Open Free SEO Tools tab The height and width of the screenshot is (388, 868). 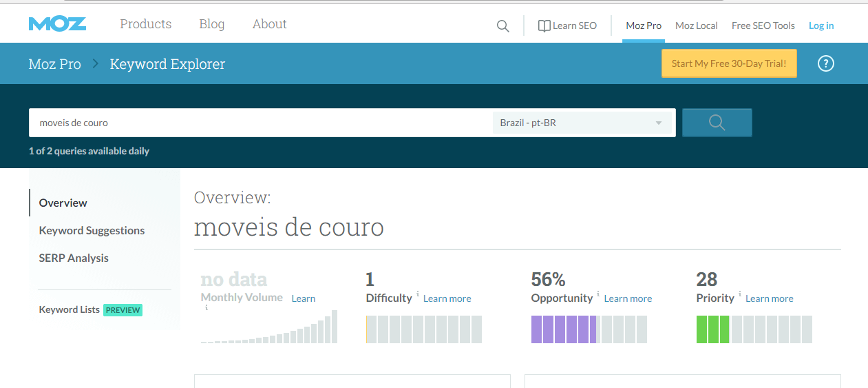coord(763,25)
